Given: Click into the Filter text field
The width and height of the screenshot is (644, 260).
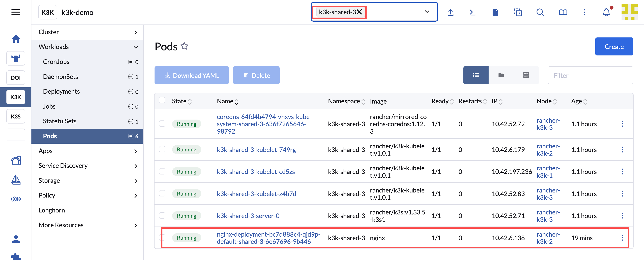Looking at the screenshot, I should pos(590,75).
